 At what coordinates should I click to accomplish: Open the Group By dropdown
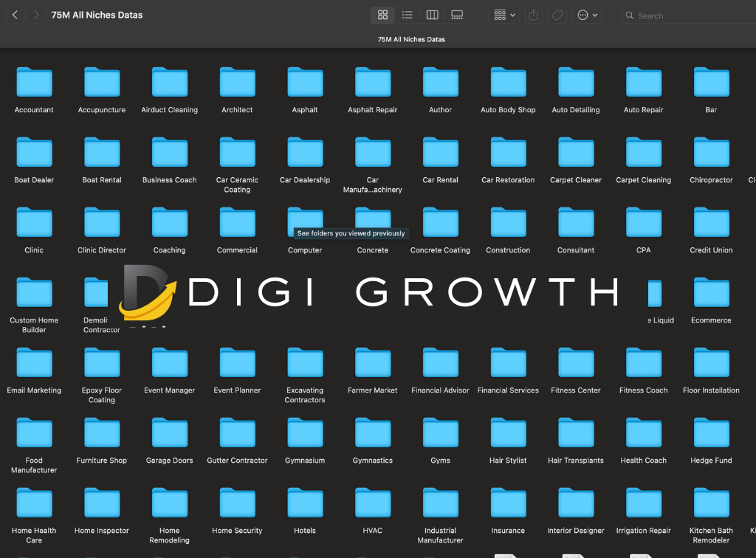pos(506,15)
